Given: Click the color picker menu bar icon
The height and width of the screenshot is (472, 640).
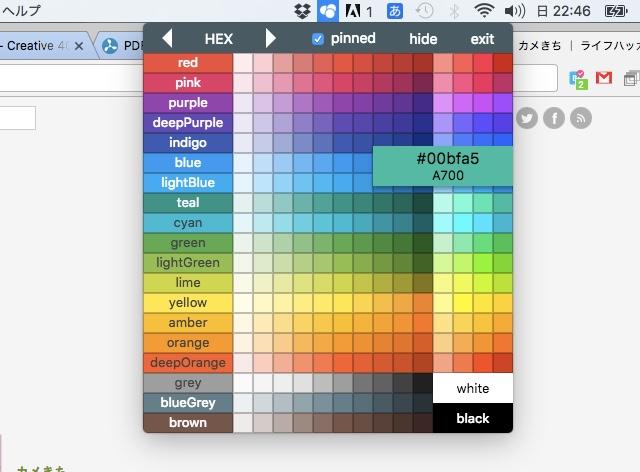Looking at the screenshot, I should [x=328, y=11].
